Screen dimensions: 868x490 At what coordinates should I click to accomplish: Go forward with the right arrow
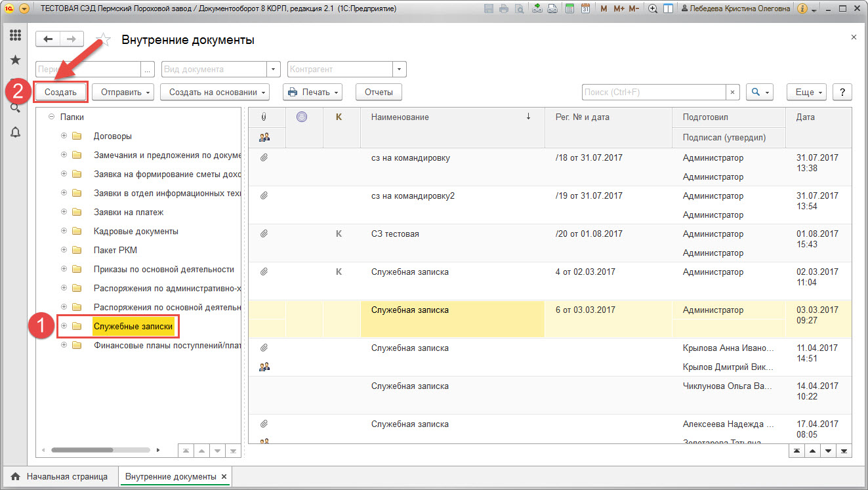pos(72,39)
